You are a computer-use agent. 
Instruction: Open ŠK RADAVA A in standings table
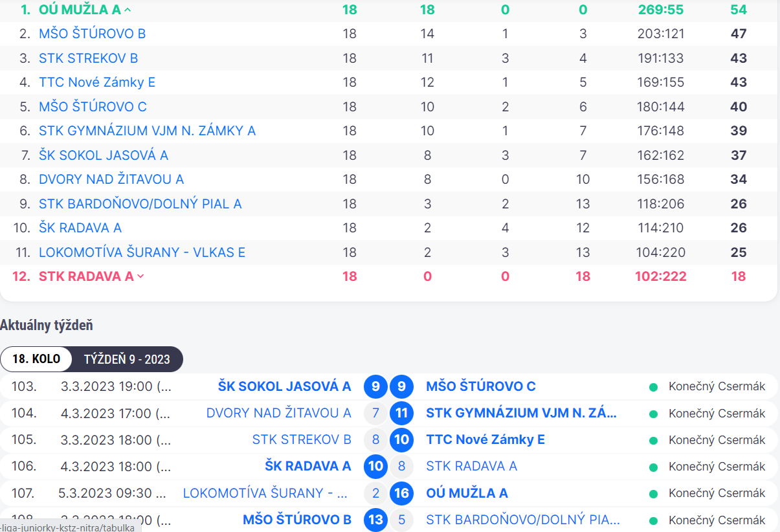(x=80, y=228)
